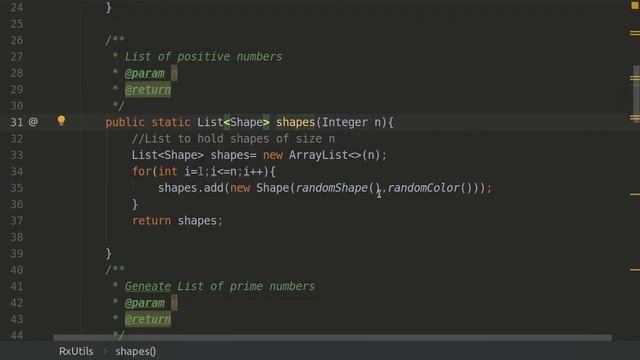The height and width of the screenshot is (360, 640).
Task: Click the error stripe mark beside line 40
Action: click(x=635, y=269)
